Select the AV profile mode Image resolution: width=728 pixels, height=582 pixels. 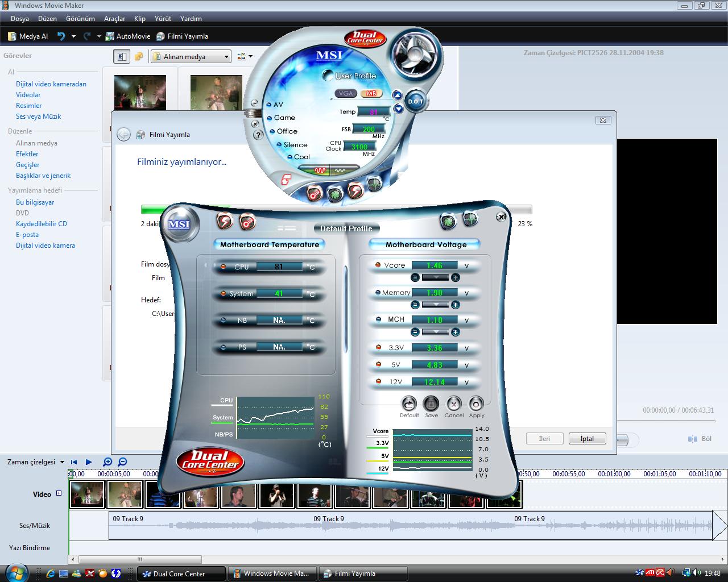click(x=275, y=105)
